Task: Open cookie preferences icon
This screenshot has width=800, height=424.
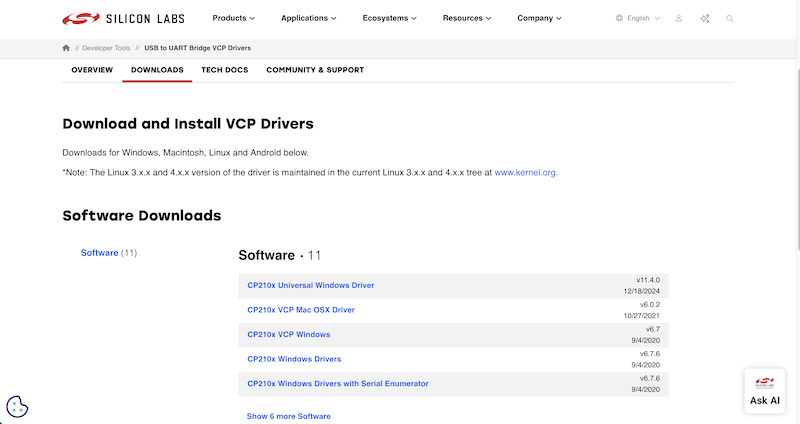Action: click(17, 407)
